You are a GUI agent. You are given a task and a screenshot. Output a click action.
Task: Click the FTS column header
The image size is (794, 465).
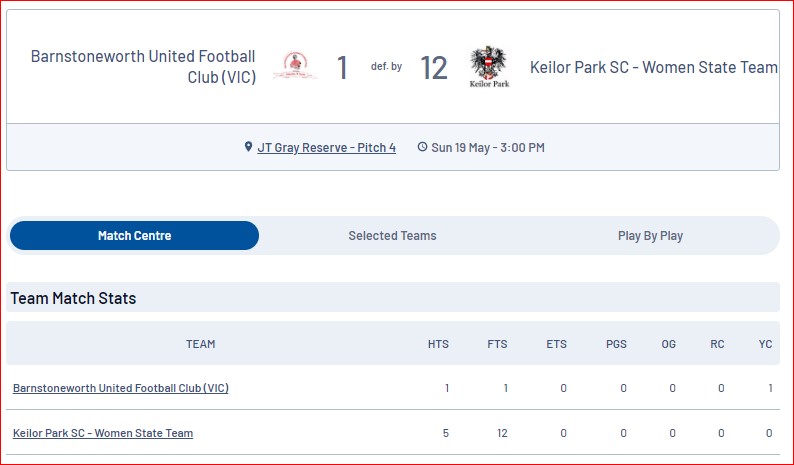(497, 344)
